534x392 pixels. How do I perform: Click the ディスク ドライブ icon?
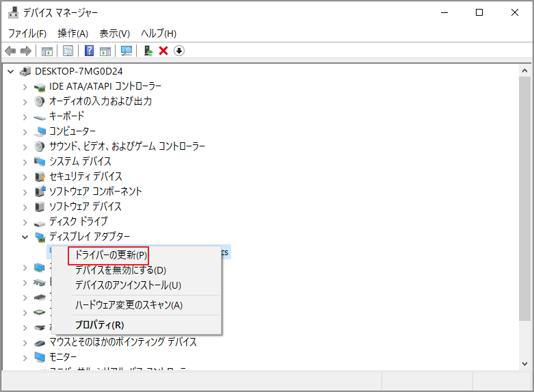click(40, 223)
